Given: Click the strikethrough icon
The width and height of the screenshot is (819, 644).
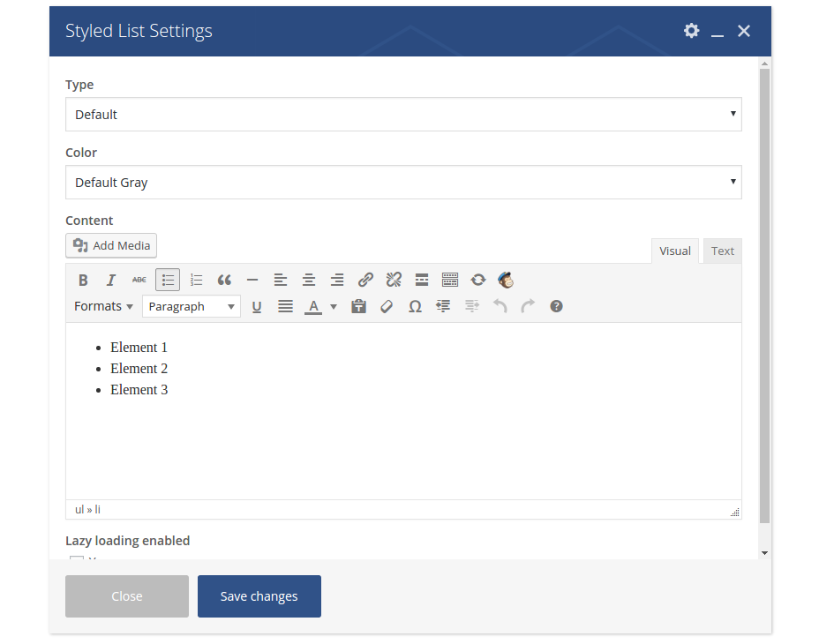Looking at the screenshot, I should 139,281.
